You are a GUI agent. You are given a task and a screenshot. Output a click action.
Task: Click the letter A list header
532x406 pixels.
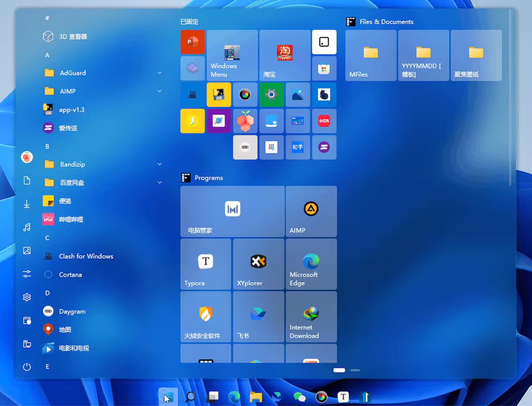(x=47, y=55)
